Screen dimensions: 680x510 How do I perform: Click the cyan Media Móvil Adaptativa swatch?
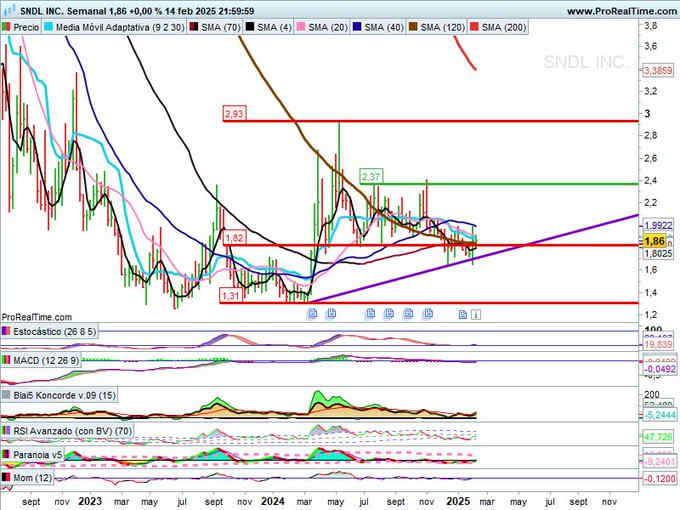[49, 27]
